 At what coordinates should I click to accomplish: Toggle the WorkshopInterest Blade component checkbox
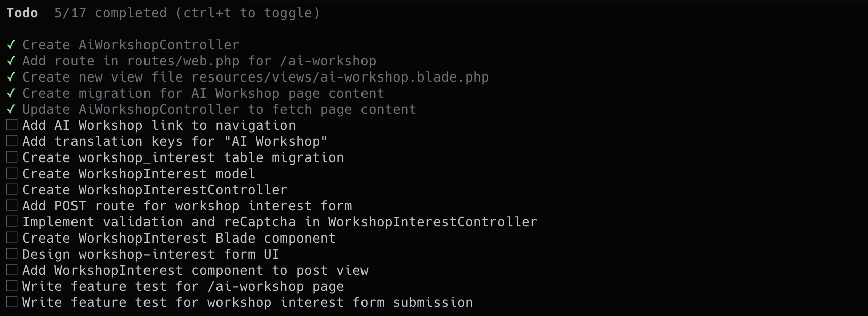pos(12,238)
